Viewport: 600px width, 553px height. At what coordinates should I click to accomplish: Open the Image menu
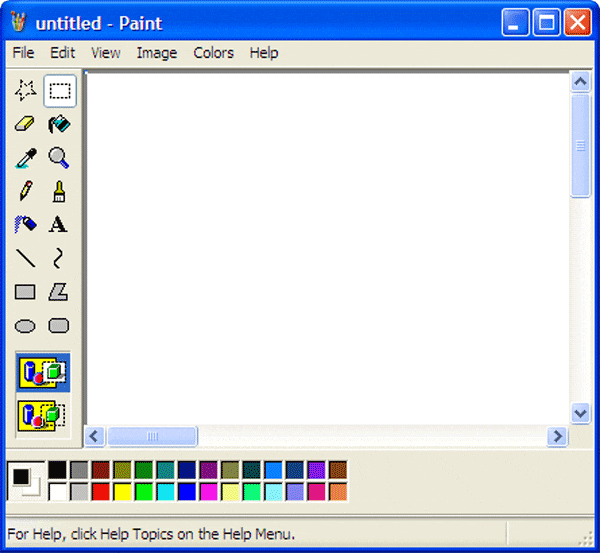(156, 53)
